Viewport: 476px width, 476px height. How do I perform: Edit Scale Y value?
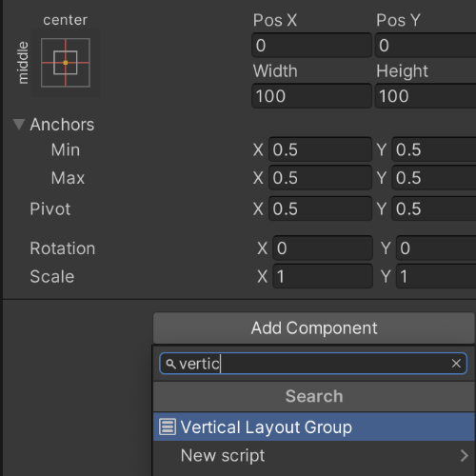[436, 276]
